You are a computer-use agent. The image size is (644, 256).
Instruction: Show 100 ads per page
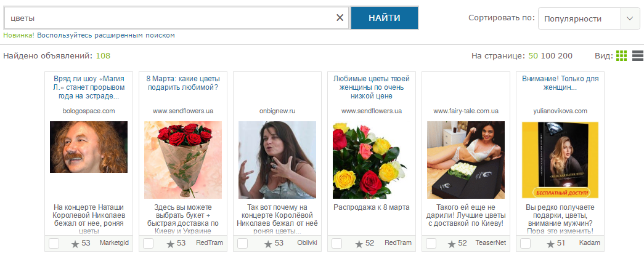click(x=547, y=56)
